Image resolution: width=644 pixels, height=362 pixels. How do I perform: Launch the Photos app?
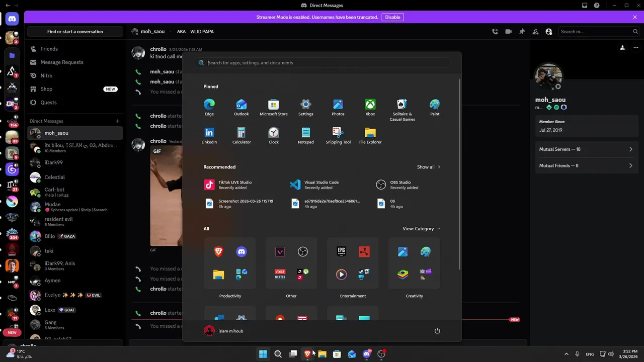(338, 108)
